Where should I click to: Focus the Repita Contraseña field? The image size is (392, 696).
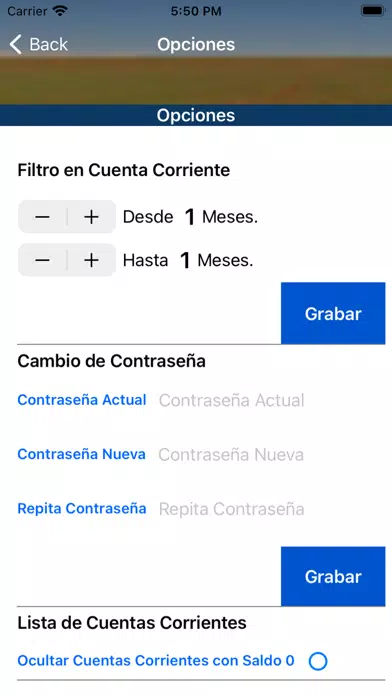coord(271,509)
